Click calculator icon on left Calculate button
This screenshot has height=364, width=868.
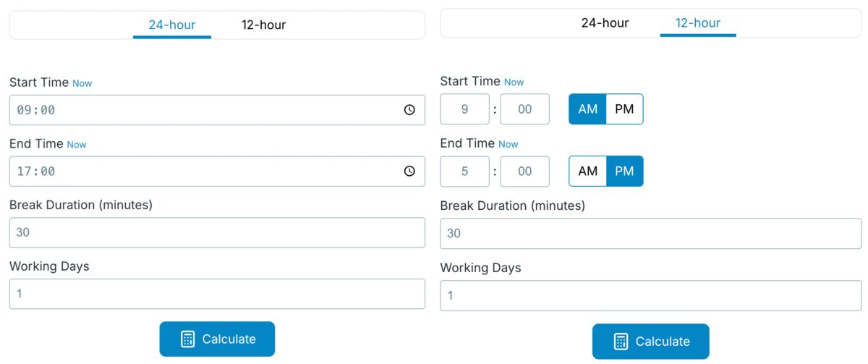click(187, 339)
